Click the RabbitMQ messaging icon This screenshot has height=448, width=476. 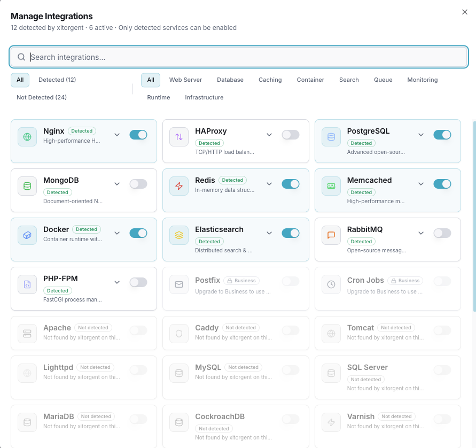point(331,234)
